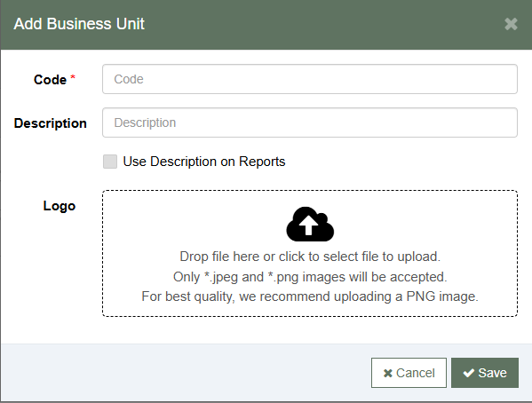Image resolution: width=532 pixels, height=403 pixels.
Task: Click the bold Description field label
Action: click(x=51, y=123)
